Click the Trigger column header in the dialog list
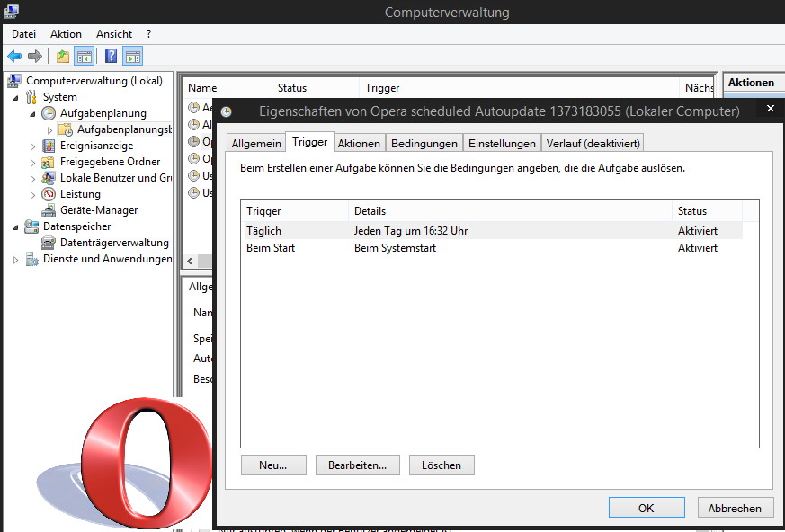The image size is (785, 532). tap(294, 211)
